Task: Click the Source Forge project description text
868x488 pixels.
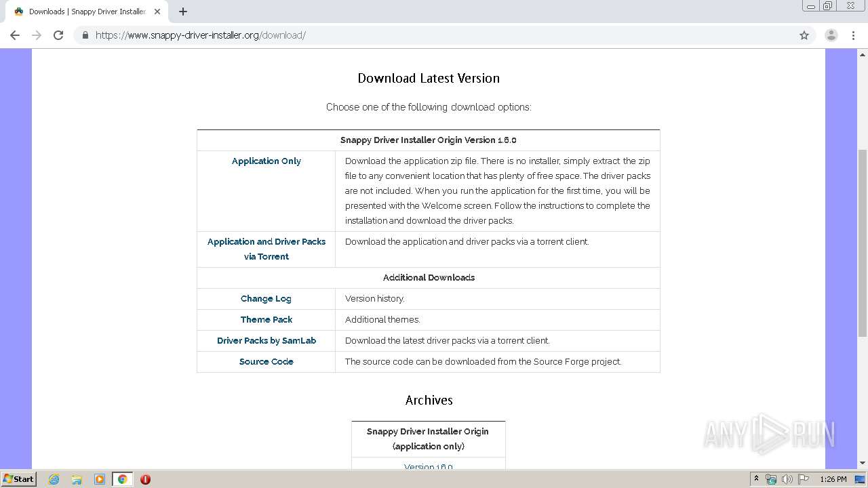Action: tap(483, 361)
